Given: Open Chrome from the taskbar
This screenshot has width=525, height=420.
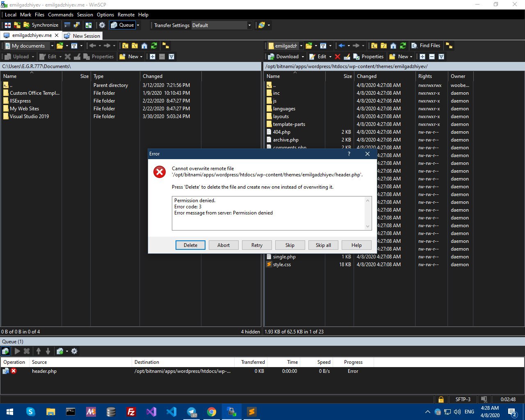Looking at the screenshot, I should coord(211,412).
